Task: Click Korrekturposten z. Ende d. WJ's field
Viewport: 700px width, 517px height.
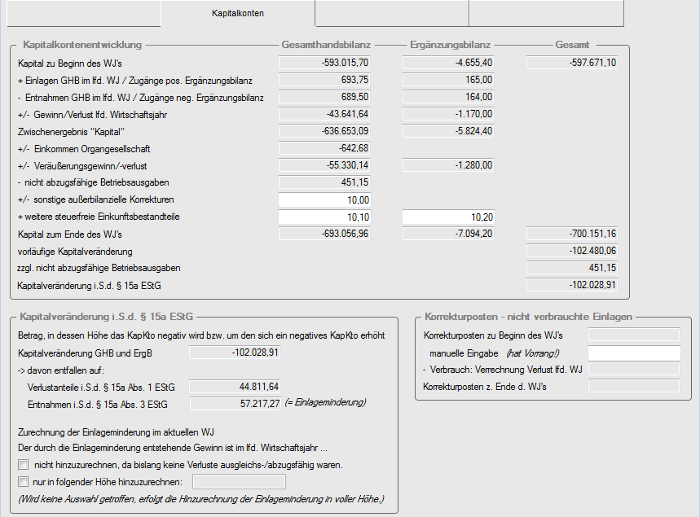Action: (634, 386)
